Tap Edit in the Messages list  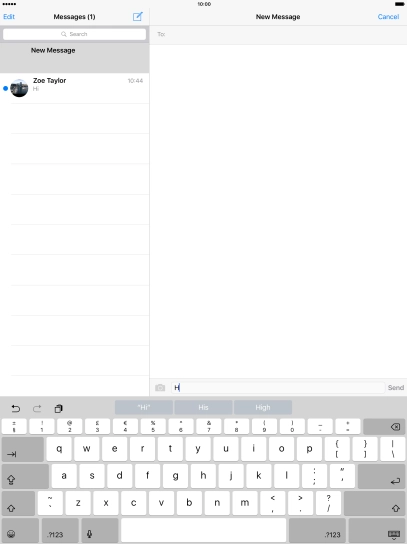pyautogui.click(x=9, y=17)
